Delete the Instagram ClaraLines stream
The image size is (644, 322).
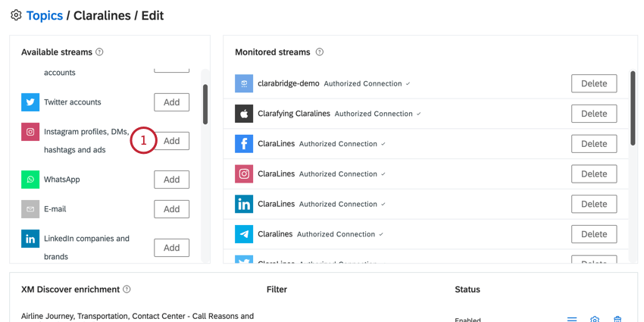click(x=594, y=174)
